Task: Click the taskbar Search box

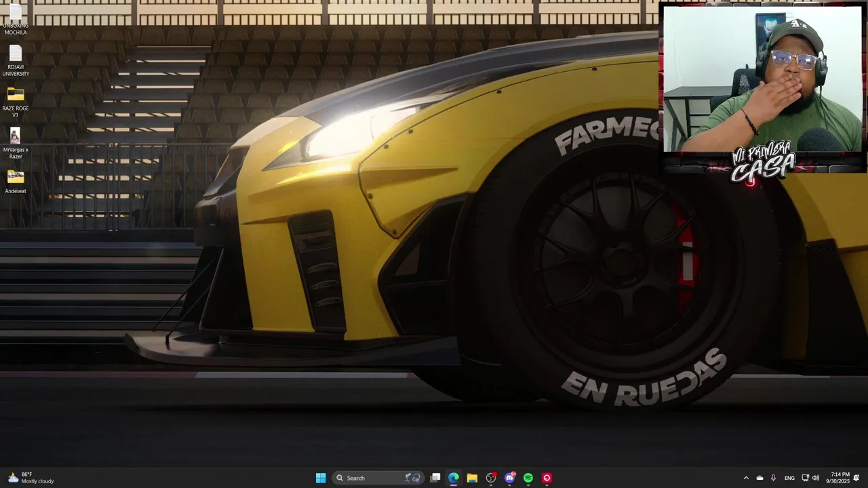Action: pyautogui.click(x=379, y=478)
